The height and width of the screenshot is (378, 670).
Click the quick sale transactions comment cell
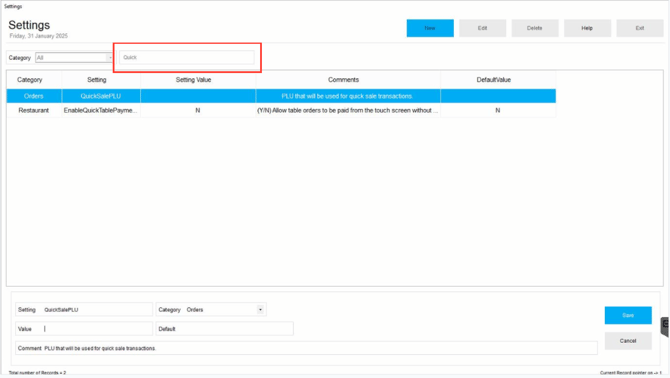pyautogui.click(x=348, y=96)
